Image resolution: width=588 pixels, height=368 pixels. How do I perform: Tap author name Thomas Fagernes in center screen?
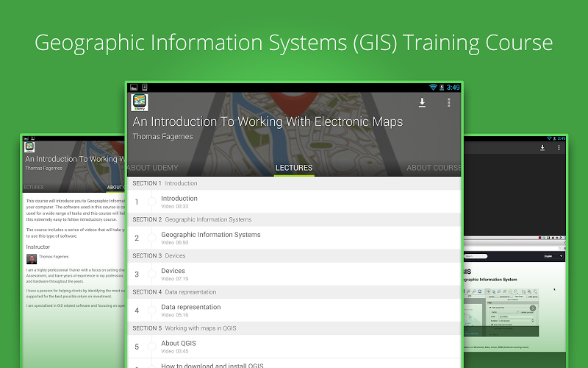pos(162,137)
